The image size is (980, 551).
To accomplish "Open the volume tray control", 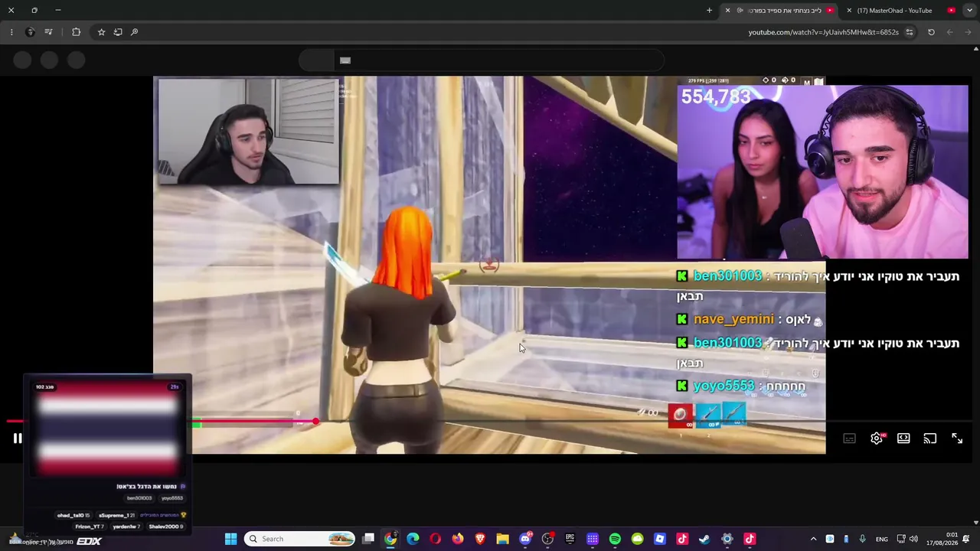I will point(913,539).
